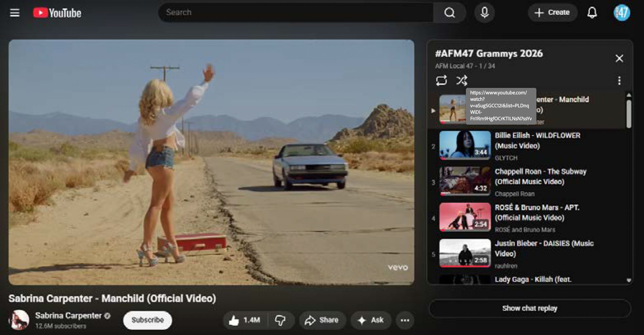Start voice search with microphone

(x=484, y=13)
